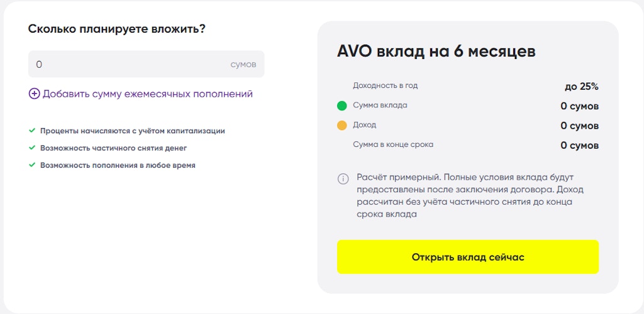The width and height of the screenshot is (644, 314).
Task: Click the сумов currency suffix in the input
Action: point(243,65)
